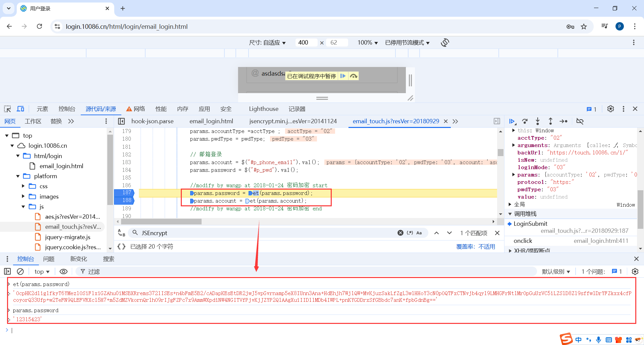Jump to the next search match
This screenshot has width=644, height=345.
pyautogui.click(x=449, y=233)
